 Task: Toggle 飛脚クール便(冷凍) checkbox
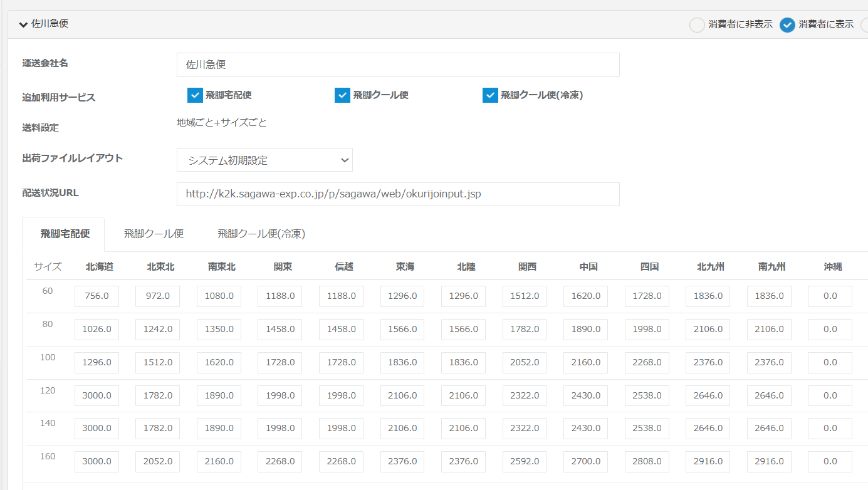pos(490,95)
